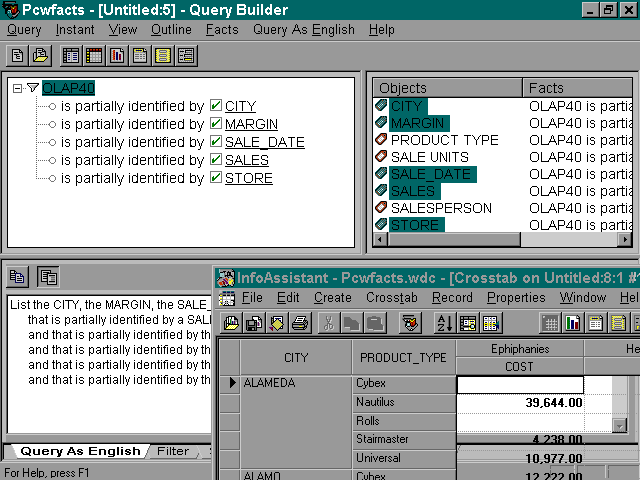Click the A-Z sort icon
The image size is (640, 480).
coord(444,323)
